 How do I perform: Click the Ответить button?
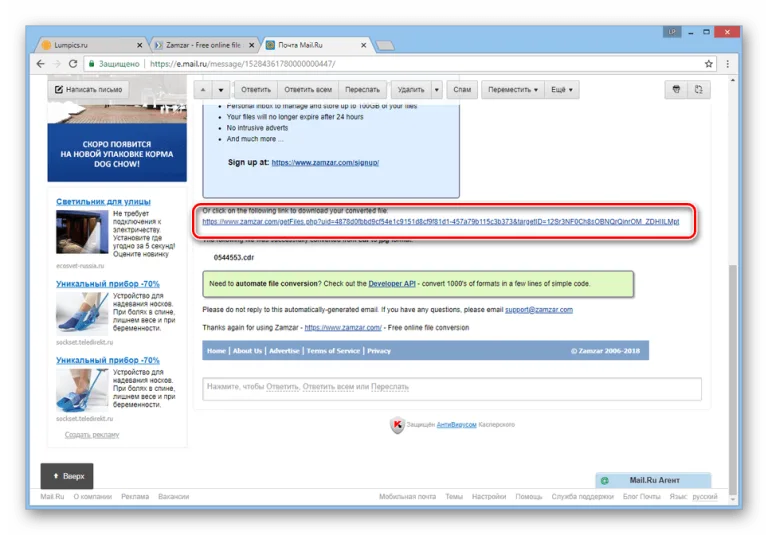point(256,90)
